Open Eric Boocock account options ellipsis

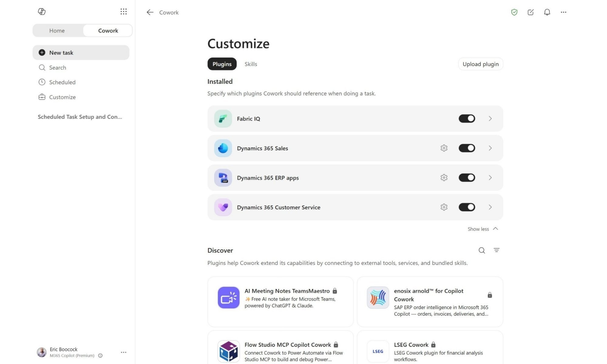(124, 352)
